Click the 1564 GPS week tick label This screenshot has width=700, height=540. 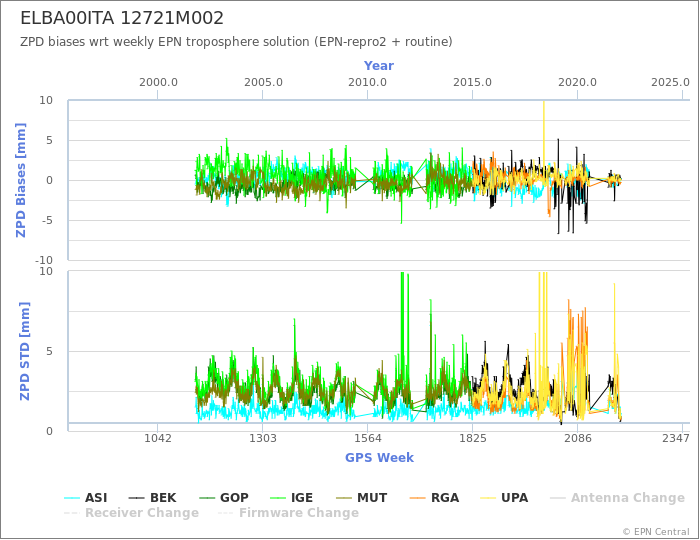[367, 438]
